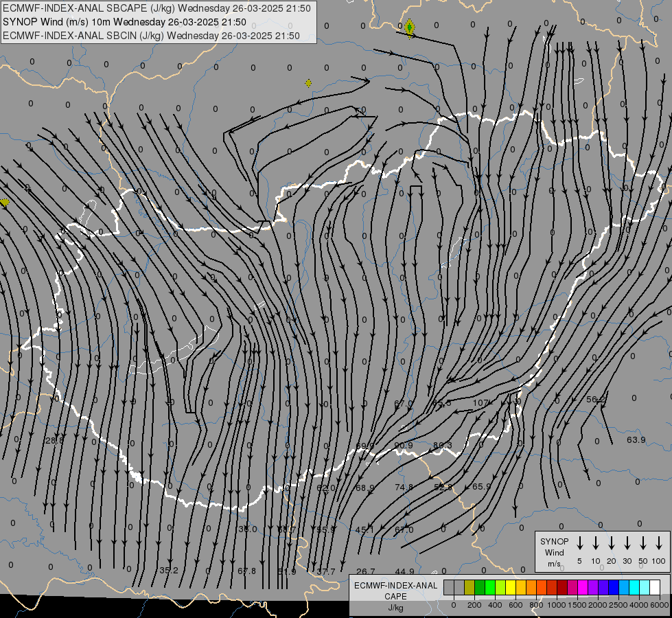Click the 63.9 CAPE value on map

coord(636,439)
